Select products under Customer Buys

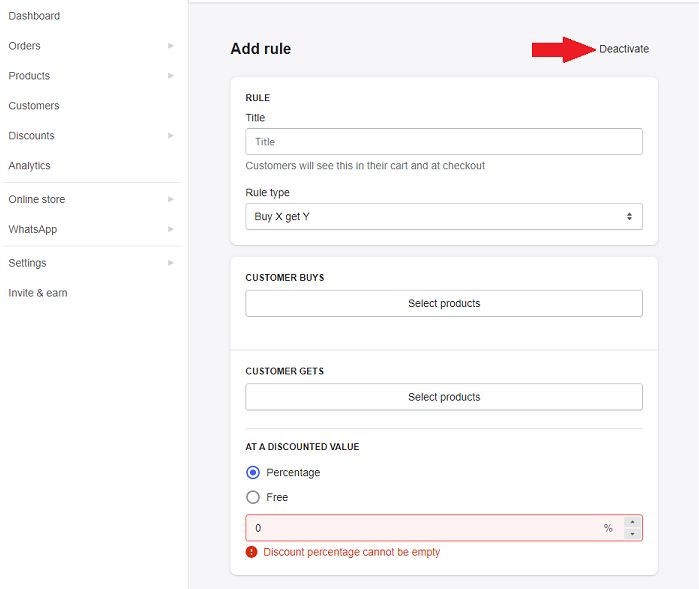point(444,304)
